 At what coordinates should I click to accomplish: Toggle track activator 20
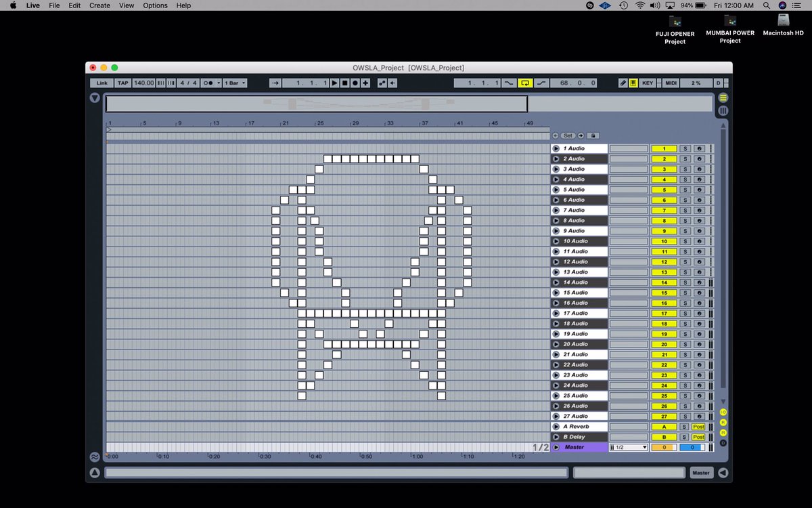tap(664, 344)
